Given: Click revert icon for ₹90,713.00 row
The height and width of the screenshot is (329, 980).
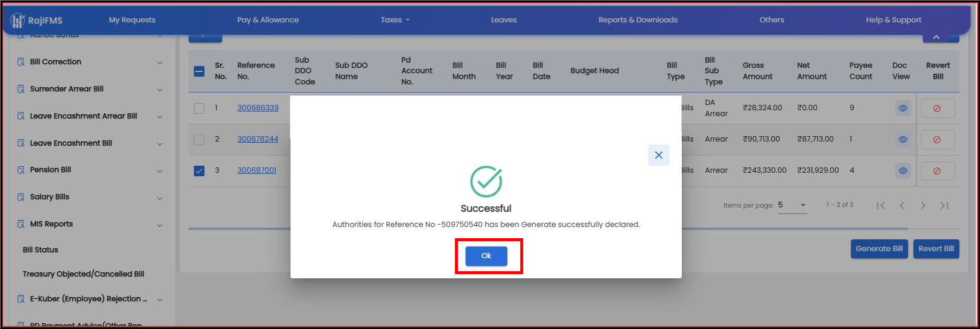Looking at the screenshot, I should coord(938,140).
